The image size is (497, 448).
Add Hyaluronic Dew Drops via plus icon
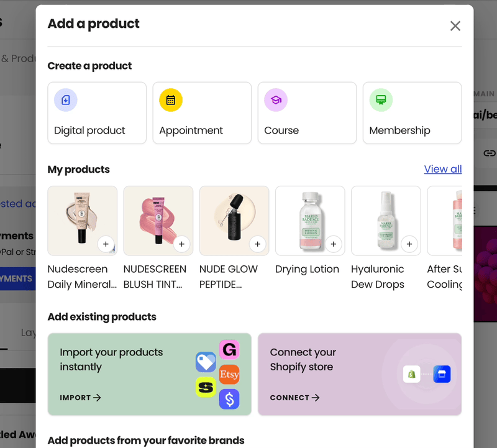click(409, 244)
